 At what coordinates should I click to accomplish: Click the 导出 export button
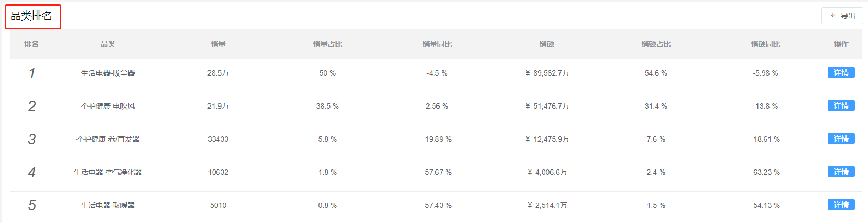(842, 16)
